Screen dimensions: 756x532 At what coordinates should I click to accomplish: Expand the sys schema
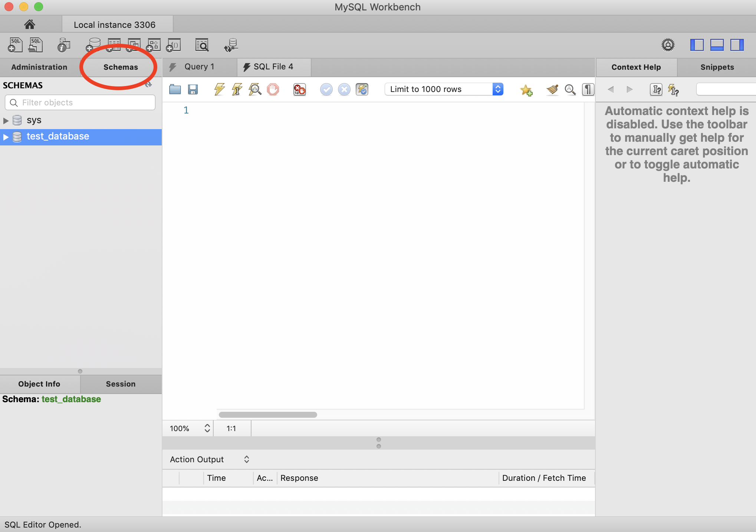click(6, 121)
